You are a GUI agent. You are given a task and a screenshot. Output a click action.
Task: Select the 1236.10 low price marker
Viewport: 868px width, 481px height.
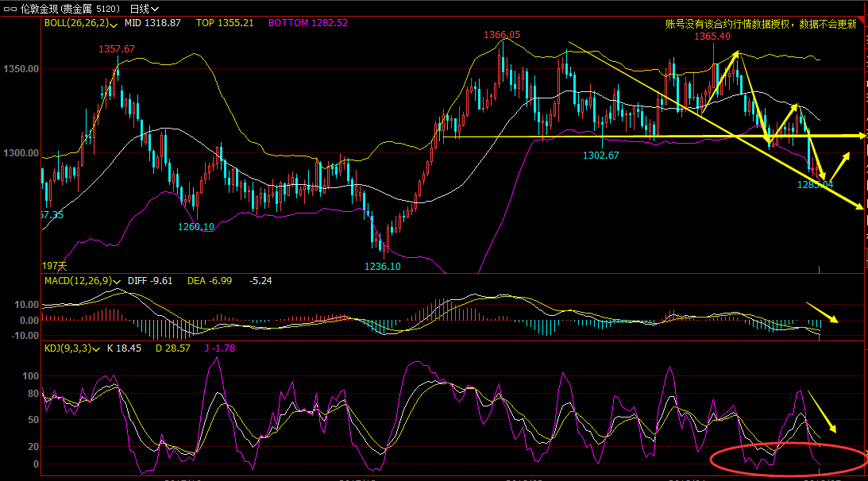click(382, 266)
